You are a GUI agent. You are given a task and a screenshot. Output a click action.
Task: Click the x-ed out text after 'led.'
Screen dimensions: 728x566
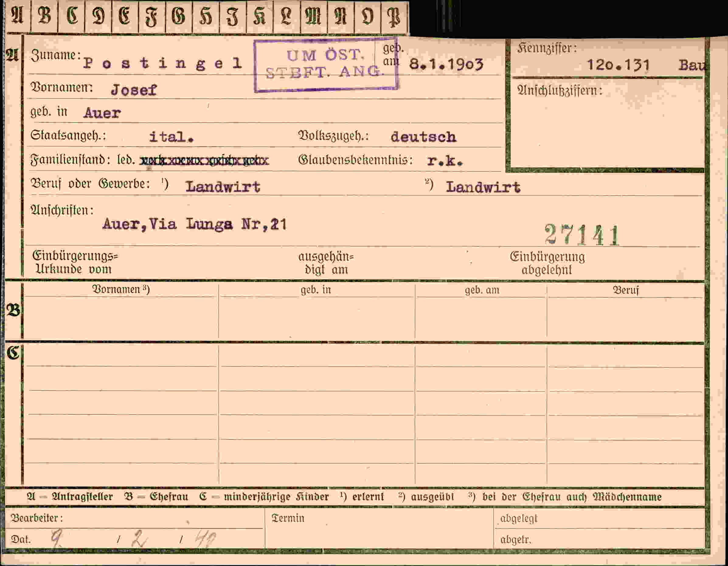point(204,160)
